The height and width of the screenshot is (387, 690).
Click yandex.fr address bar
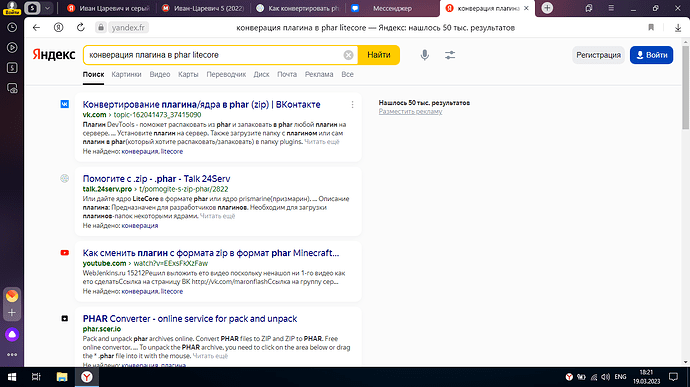click(x=128, y=28)
